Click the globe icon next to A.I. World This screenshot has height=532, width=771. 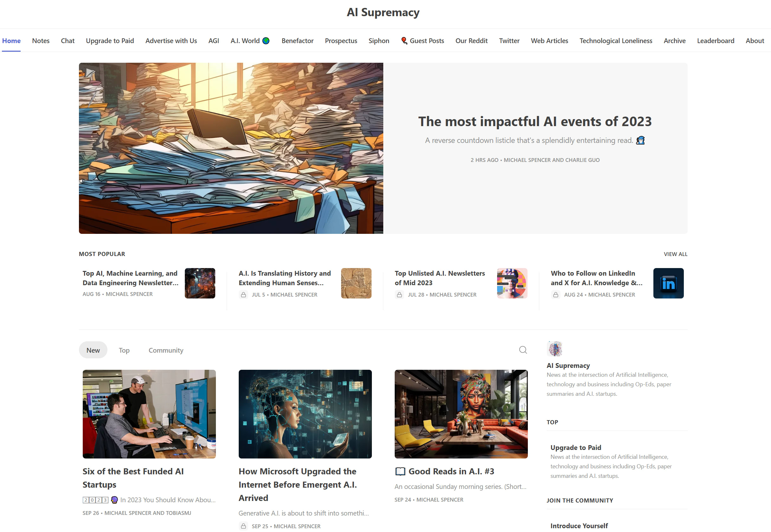point(266,41)
